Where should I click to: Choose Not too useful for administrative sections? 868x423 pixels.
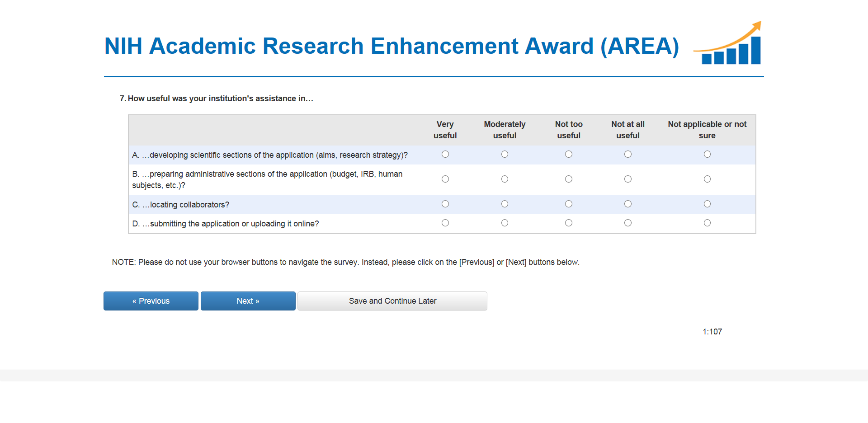569,179
